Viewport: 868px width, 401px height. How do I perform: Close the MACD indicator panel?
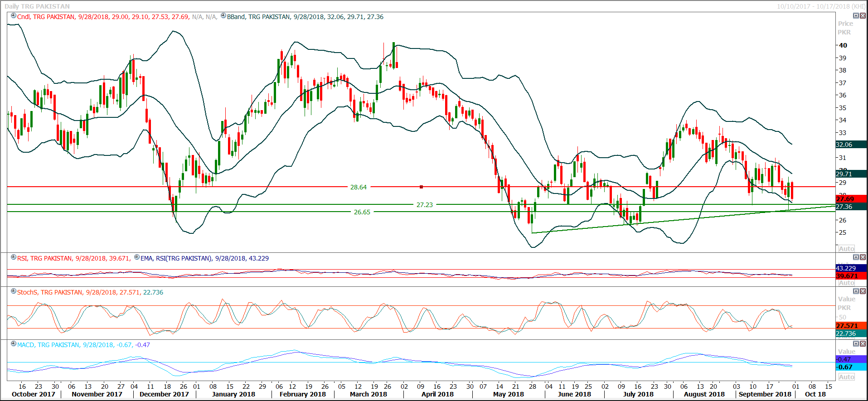(x=863, y=344)
